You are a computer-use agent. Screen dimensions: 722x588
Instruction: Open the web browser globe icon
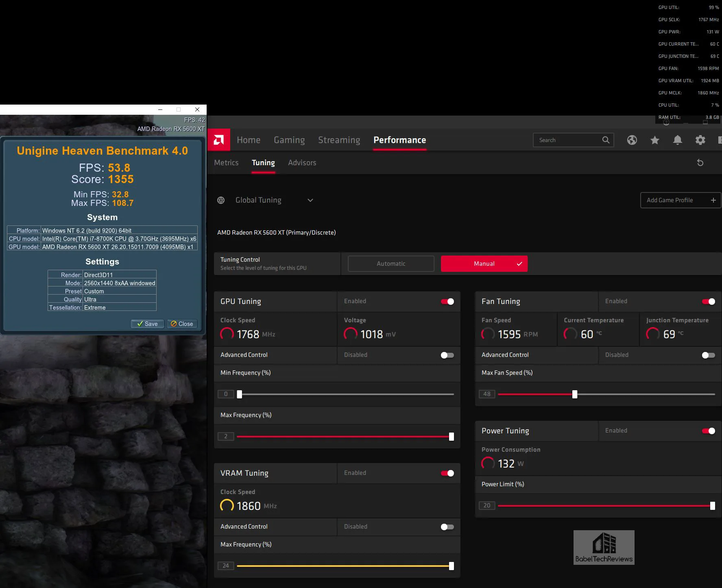tap(632, 140)
